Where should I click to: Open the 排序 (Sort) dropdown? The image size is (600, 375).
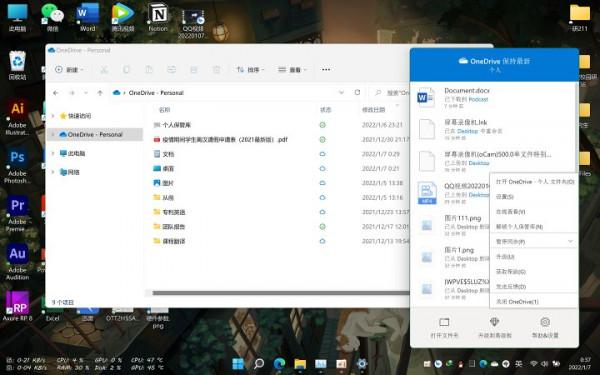point(250,70)
